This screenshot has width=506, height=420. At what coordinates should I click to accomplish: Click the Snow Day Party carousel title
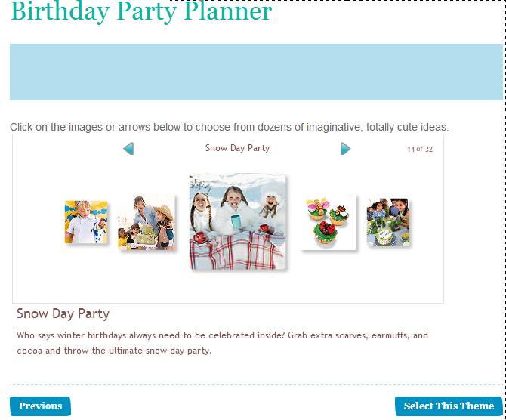coord(237,148)
